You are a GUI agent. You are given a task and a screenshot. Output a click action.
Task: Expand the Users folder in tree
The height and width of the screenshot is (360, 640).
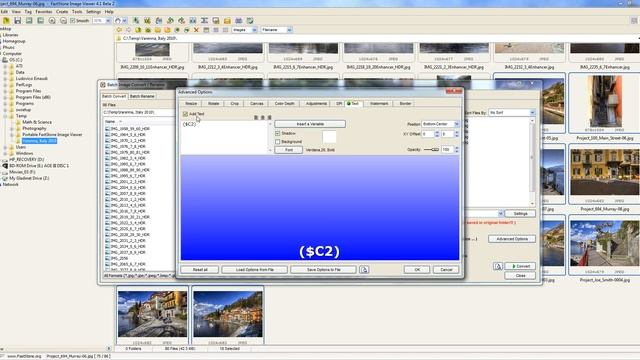(5, 147)
